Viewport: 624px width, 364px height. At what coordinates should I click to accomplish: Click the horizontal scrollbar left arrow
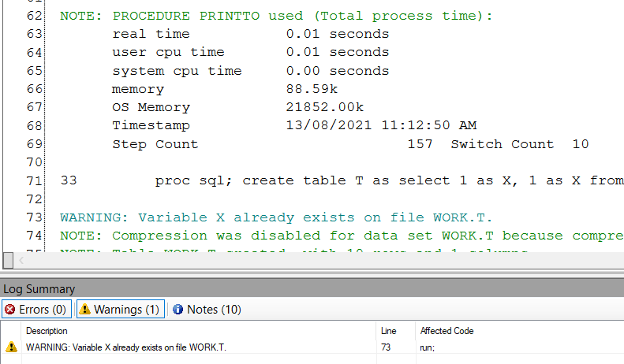click(x=21, y=259)
